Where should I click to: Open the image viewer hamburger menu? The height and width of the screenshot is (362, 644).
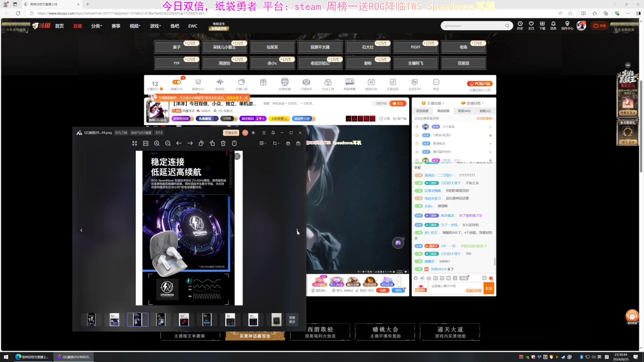point(264,133)
